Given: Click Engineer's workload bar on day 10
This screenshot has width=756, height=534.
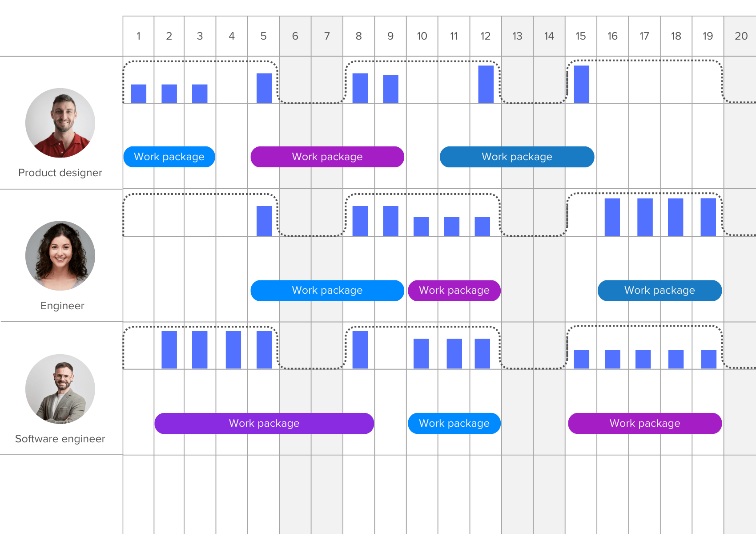Looking at the screenshot, I should pyautogui.click(x=421, y=227).
